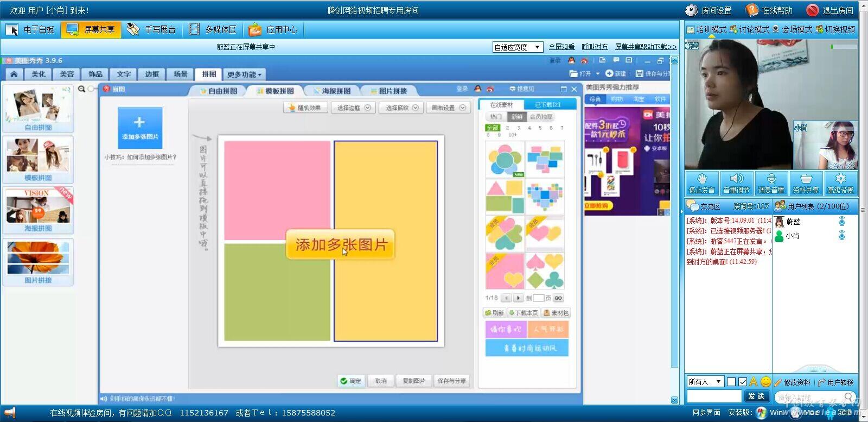Toggle the unchecked box beside 所有人
Viewport: 868px width, 422px height.
[x=731, y=382]
